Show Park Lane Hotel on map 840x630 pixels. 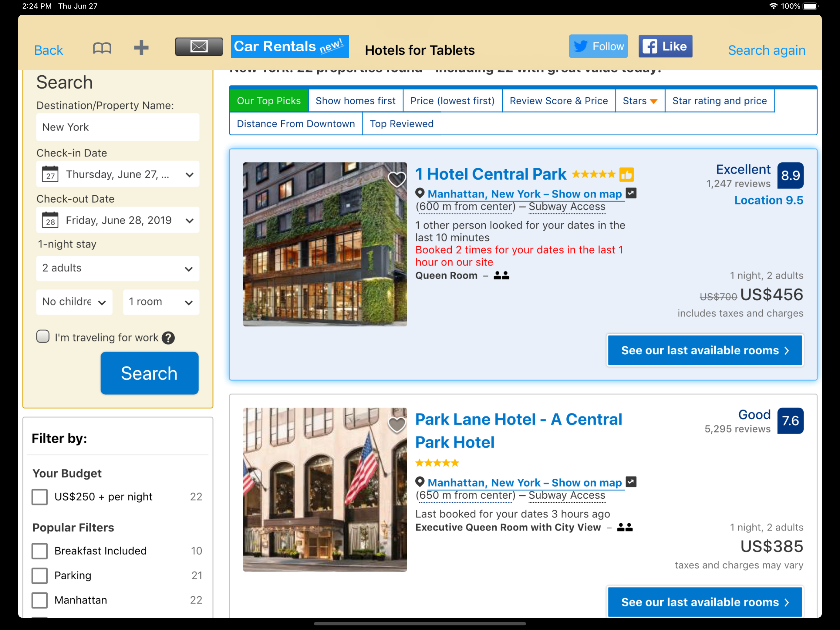[x=525, y=483]
